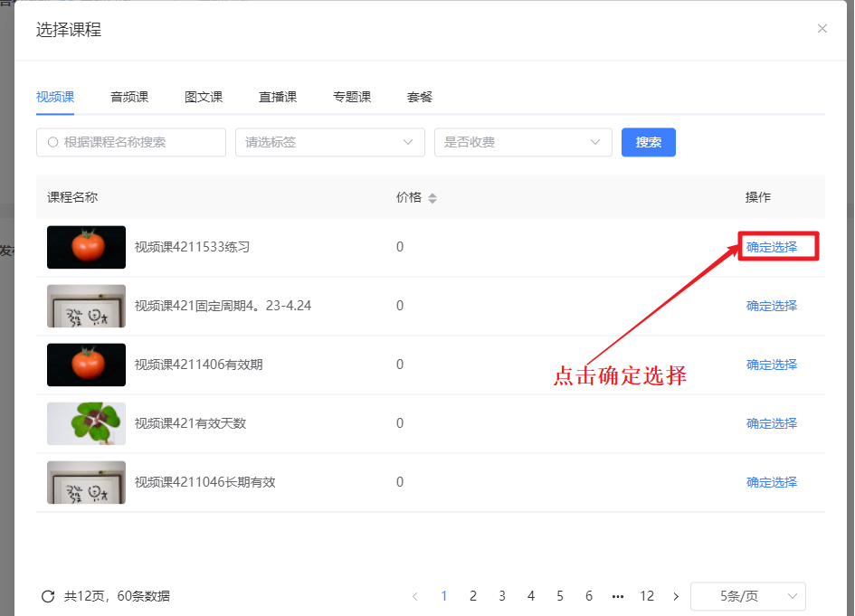The image size is (855, 616).
Task: Click the 课程名称 column header
Action: 72,197
